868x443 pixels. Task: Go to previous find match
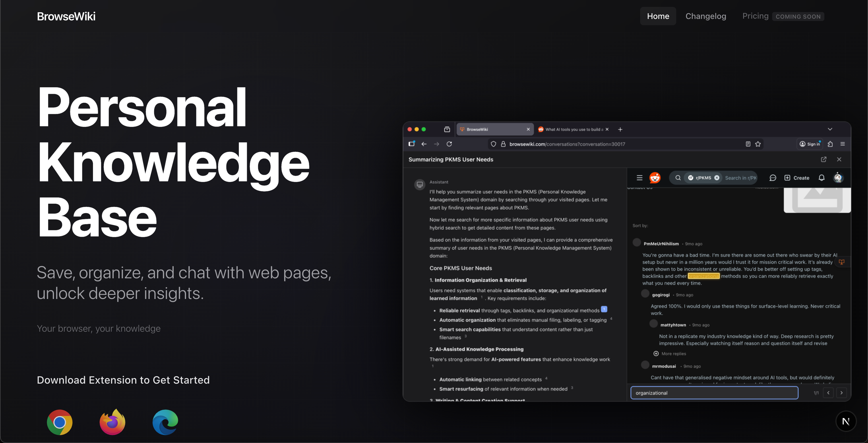[x=828, y=393]
